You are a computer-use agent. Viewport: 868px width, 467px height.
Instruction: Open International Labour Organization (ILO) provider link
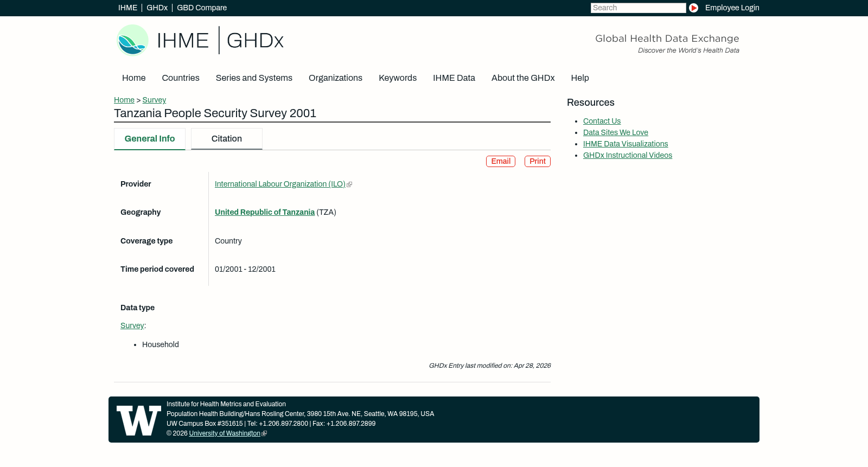coord(280,184)
